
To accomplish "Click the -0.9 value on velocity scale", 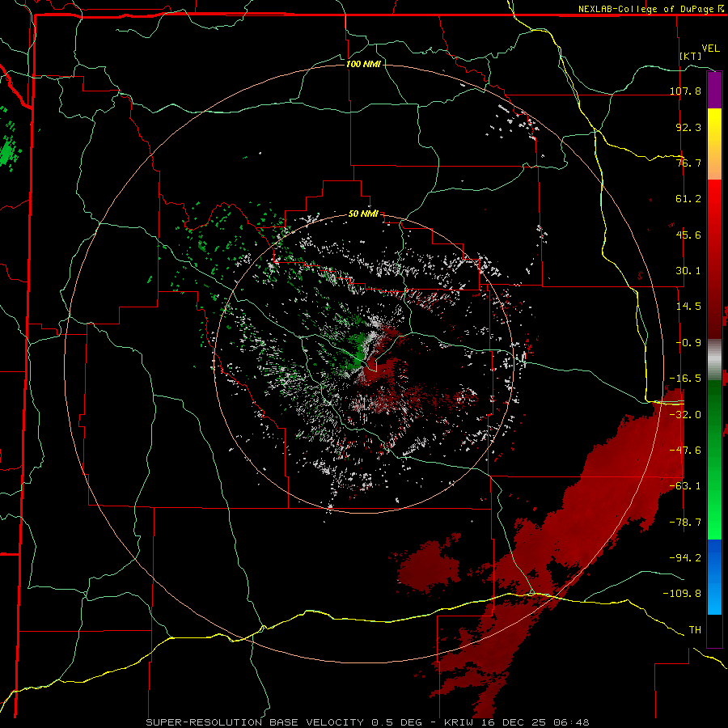I will tap(688, 343).
